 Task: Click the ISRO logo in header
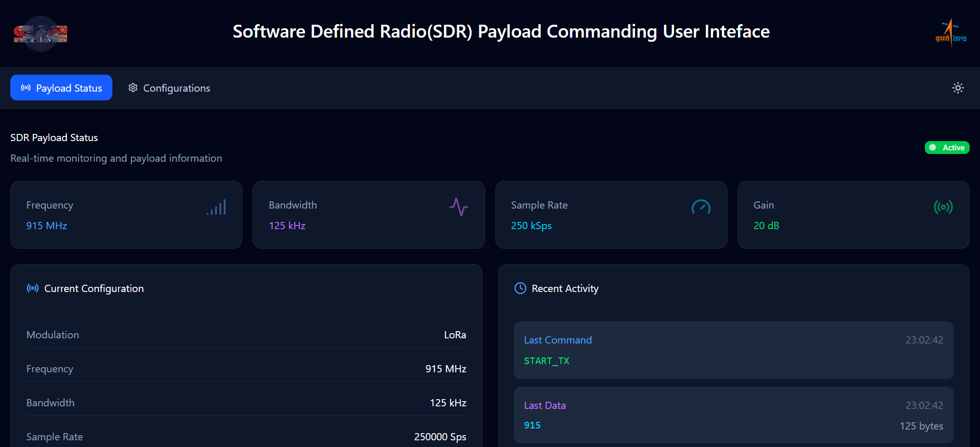[951, 33]
